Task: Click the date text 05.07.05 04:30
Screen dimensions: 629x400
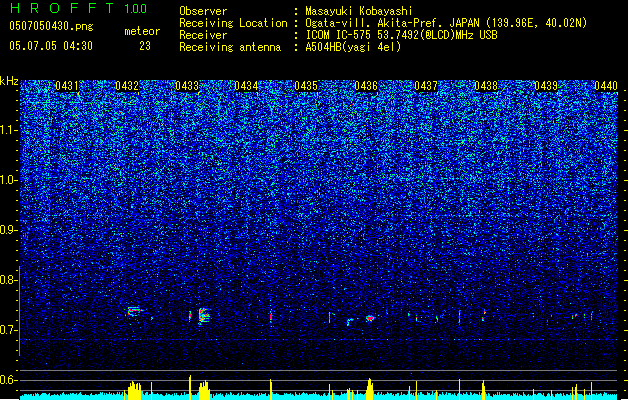Action: 51,46
